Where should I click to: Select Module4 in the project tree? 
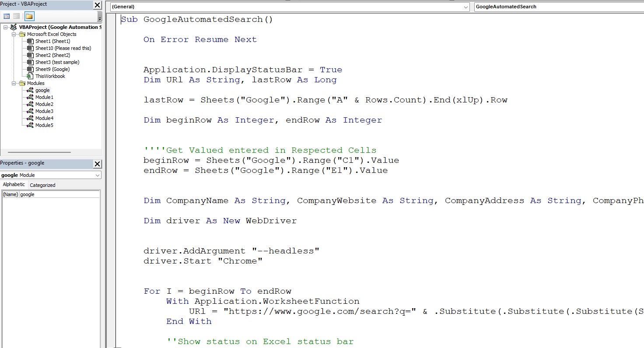pos(44,118)
